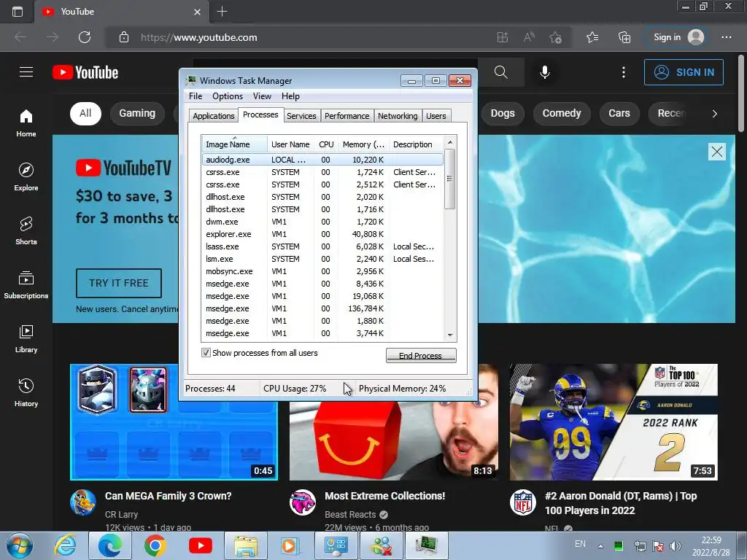Open YouTube settings three-dot menu
The height and width of the screenshot is (560, 747).
pyautogui.click(x=623, y=72)
